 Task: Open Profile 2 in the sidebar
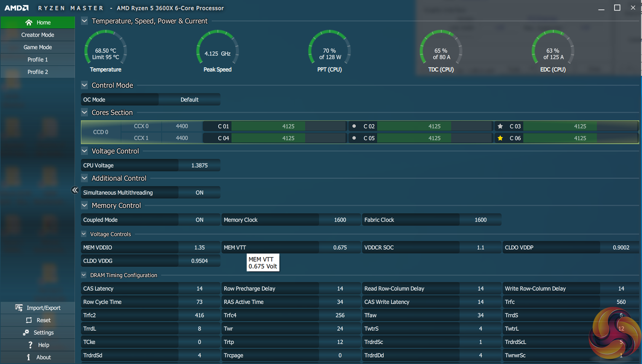click(x=38, y=72)
